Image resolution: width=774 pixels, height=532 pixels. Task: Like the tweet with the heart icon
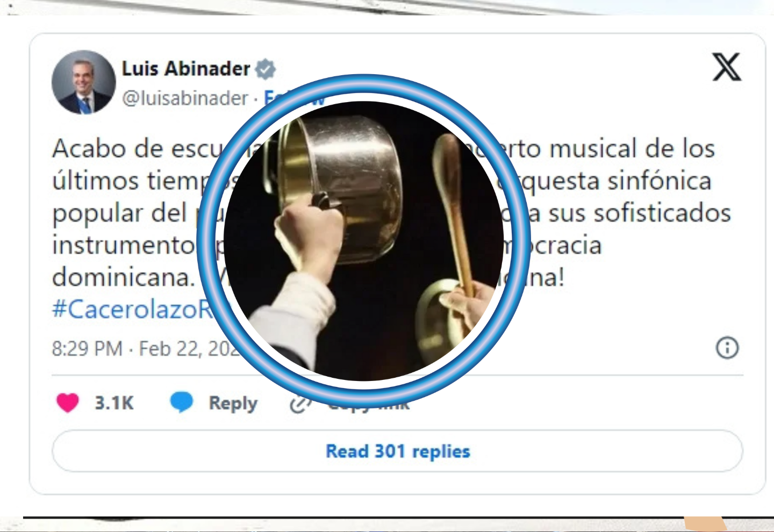coord(68,402)
